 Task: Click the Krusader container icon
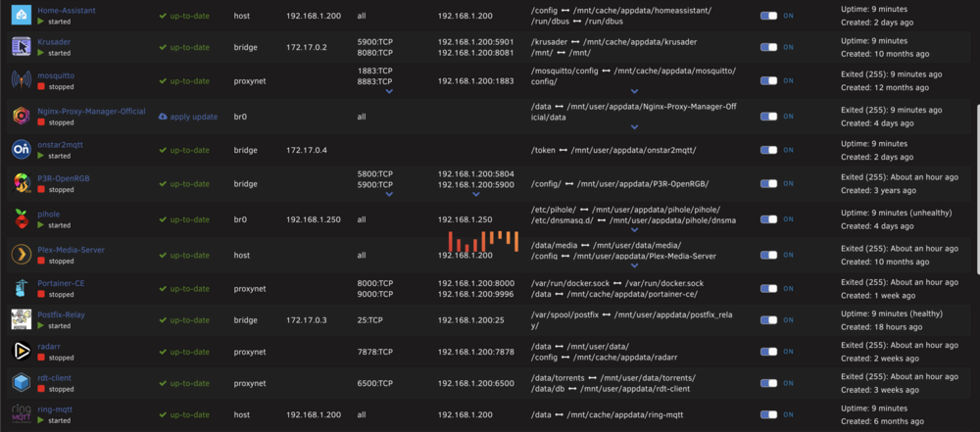pos(22,47)
